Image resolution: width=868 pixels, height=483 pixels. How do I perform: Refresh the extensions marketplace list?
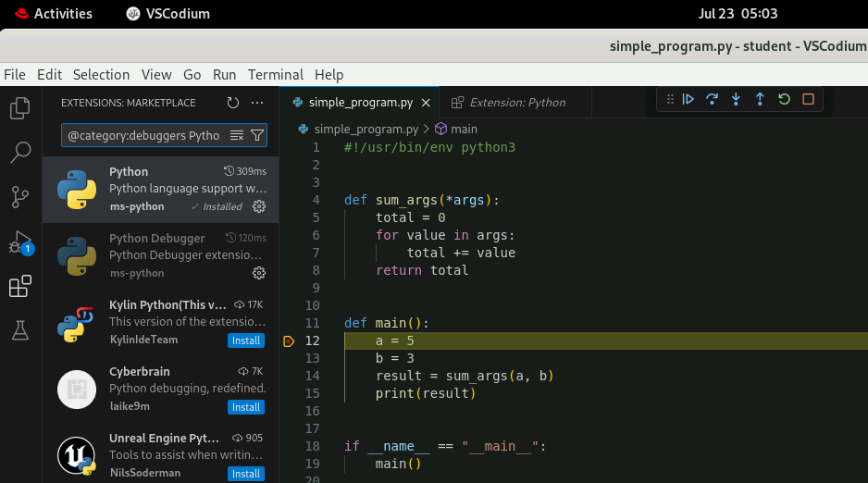pos(233,103)
